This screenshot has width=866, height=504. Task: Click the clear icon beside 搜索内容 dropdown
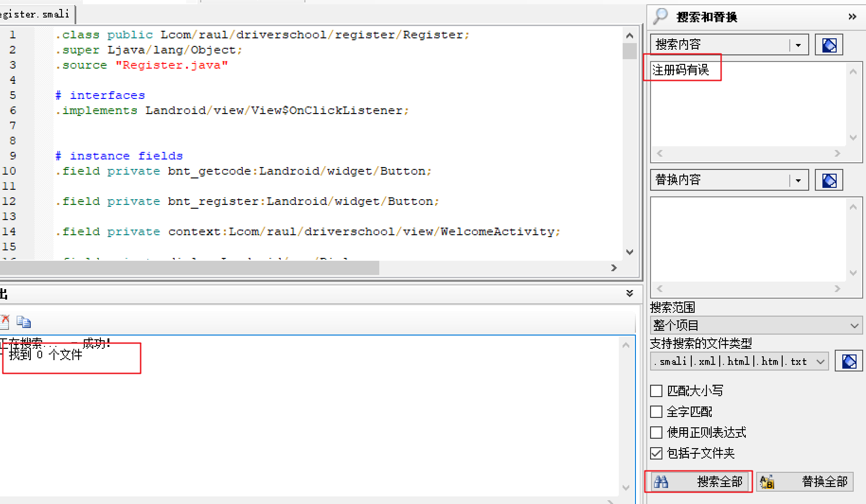point(829,45)
